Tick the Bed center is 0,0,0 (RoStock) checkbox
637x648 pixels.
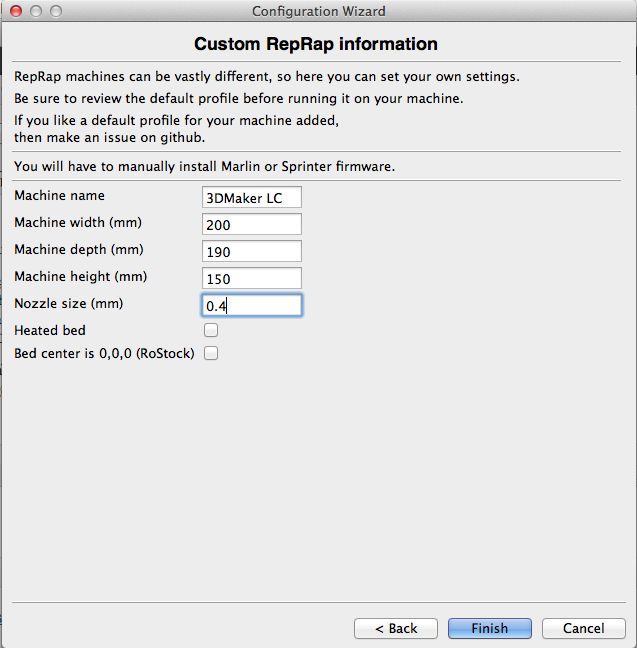pyautogui.click(x=211, y=353)
